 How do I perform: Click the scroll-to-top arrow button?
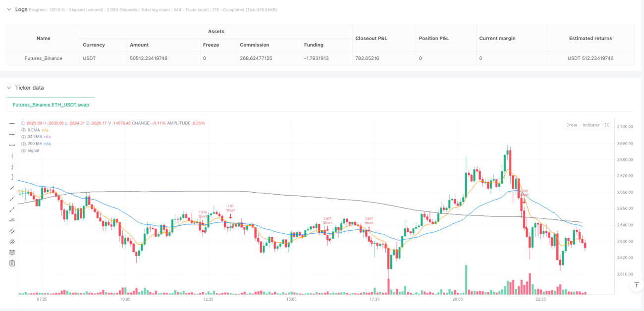(636, 285)
